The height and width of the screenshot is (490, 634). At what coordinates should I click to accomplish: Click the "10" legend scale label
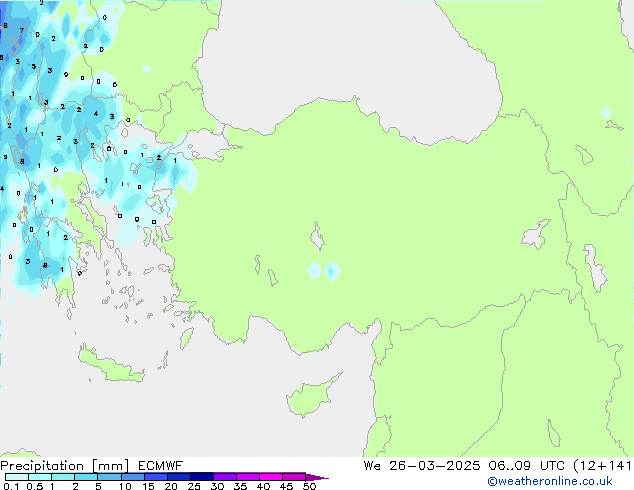click(125, 486)
